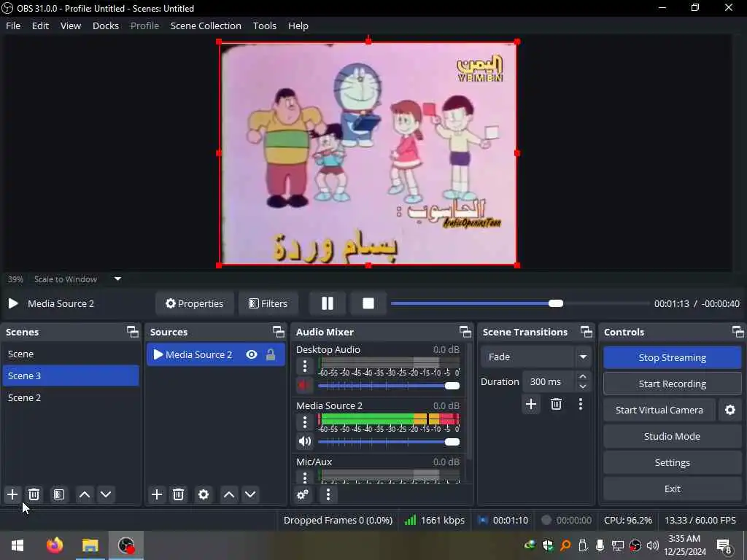Viewport: 747px width, 560px height.
Task: Open Filters for Media Source 2
Action: pyautogui.click(x=268, y=303)
